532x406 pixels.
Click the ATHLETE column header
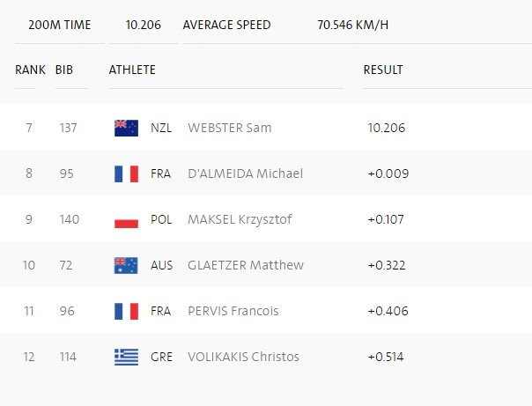(132, 70)
